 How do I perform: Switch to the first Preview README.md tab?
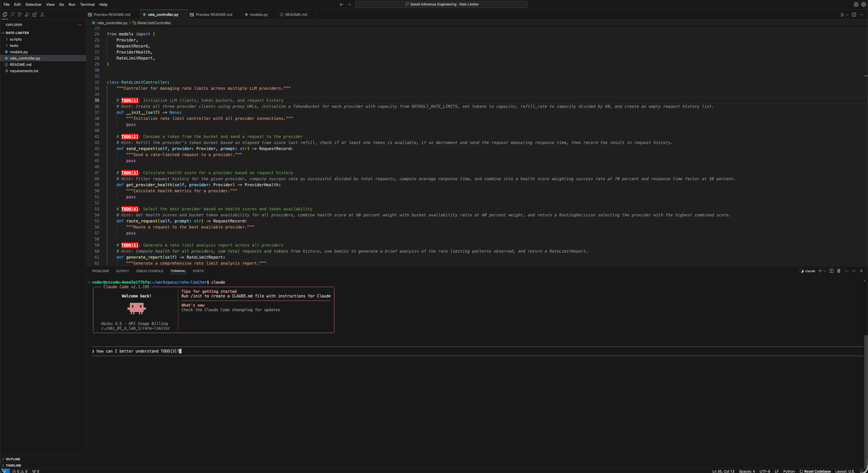tap(112, 15)
